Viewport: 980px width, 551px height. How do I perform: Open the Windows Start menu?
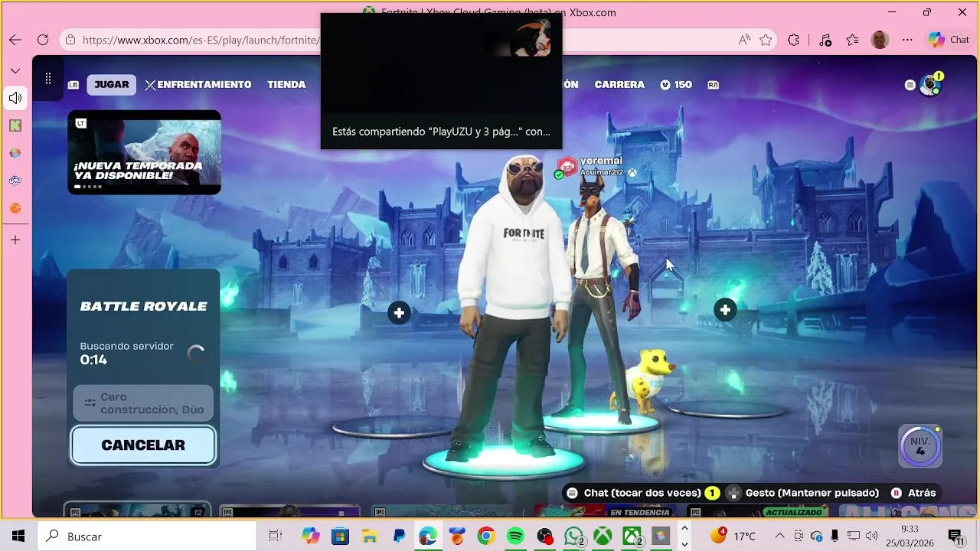click(18, 536)
